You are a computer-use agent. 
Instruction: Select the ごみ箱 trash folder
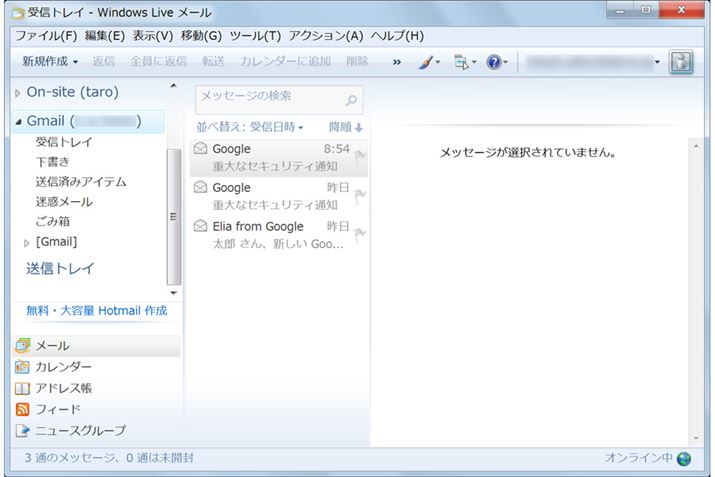point(52,221)
